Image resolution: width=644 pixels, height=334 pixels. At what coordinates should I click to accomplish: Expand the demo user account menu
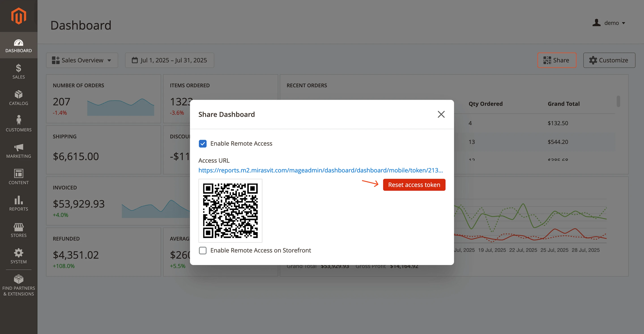(x=609, y=23)
